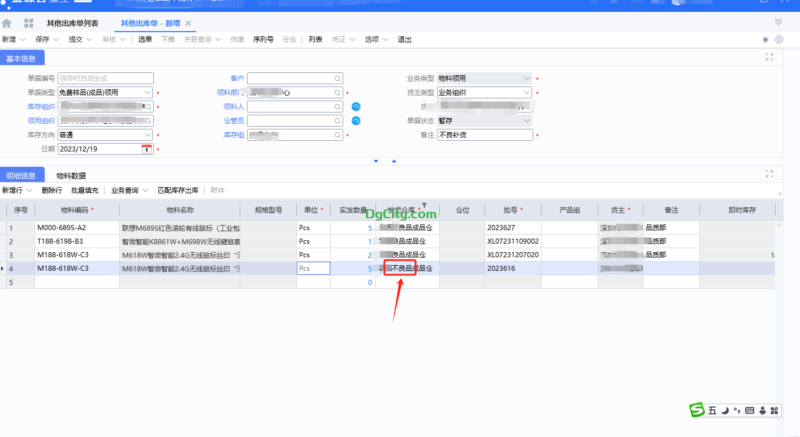Click search icon in 领料部门 field
Image resolution: width=800 pixels, height=437 pixels.
tap(337, 93)
